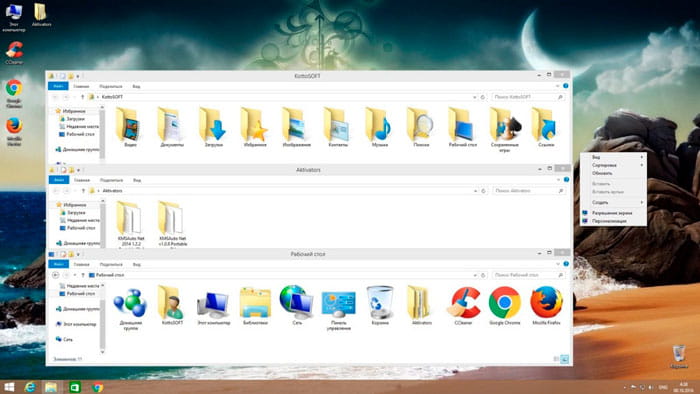Select the CCleaner icon in Рабочий стол window

tap(463, 306)
